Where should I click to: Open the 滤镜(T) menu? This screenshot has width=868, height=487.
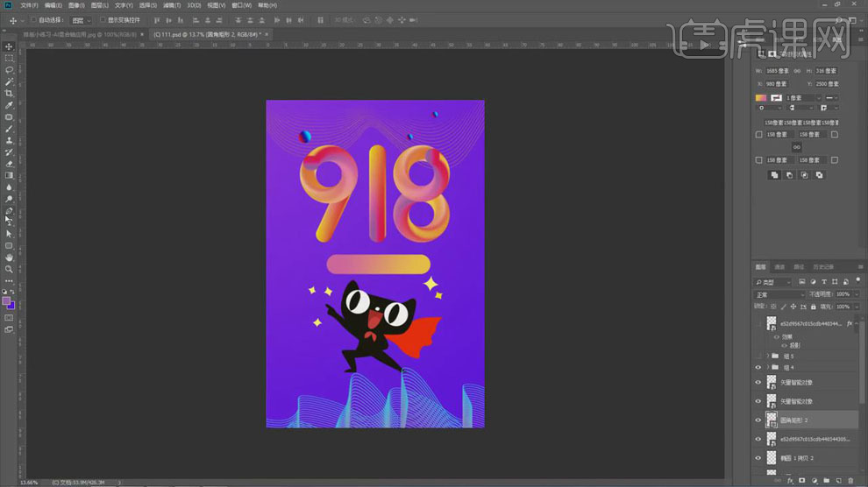pyautogui.click(x=172, y=5)
